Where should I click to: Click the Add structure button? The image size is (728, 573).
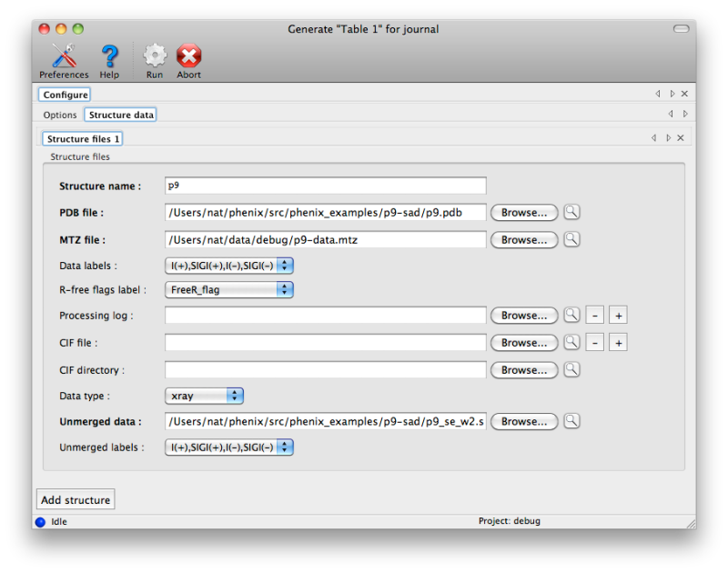pyautogui.click(x=76, y=500)
